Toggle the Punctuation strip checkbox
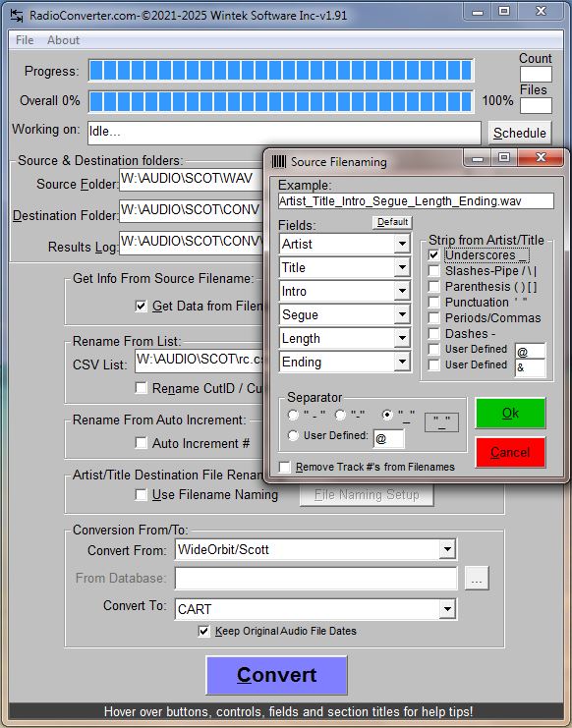572x728 pixels. [x=433, y=303]
